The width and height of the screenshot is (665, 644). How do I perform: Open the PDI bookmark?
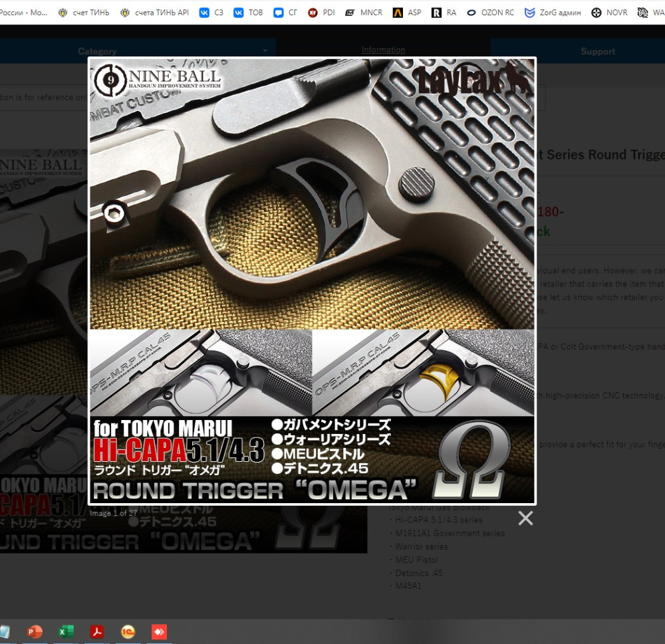tap(321, 13)
